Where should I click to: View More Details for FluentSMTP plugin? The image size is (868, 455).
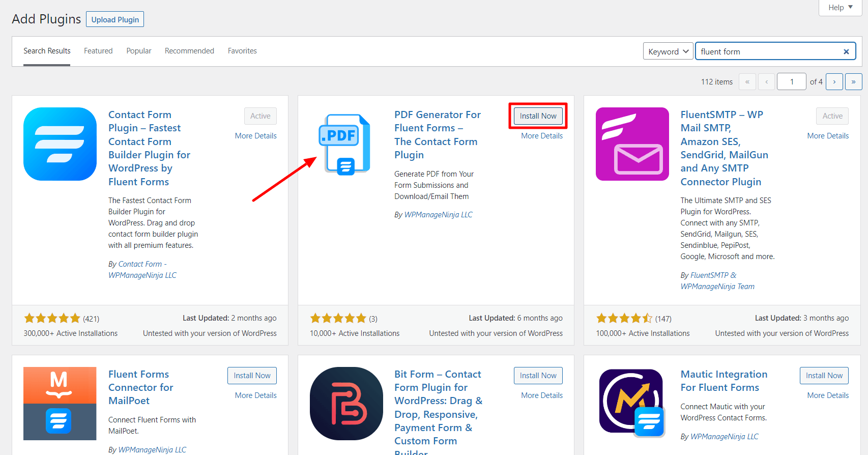(x=827, y=136)
